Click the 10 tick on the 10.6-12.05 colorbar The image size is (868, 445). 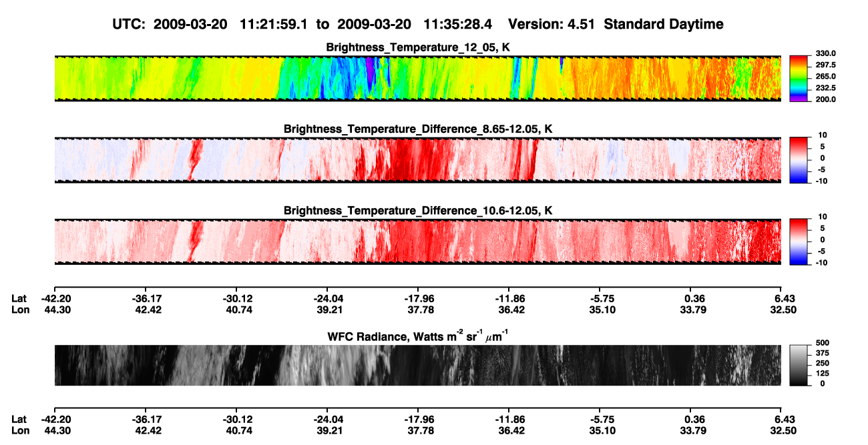point(821,217)
